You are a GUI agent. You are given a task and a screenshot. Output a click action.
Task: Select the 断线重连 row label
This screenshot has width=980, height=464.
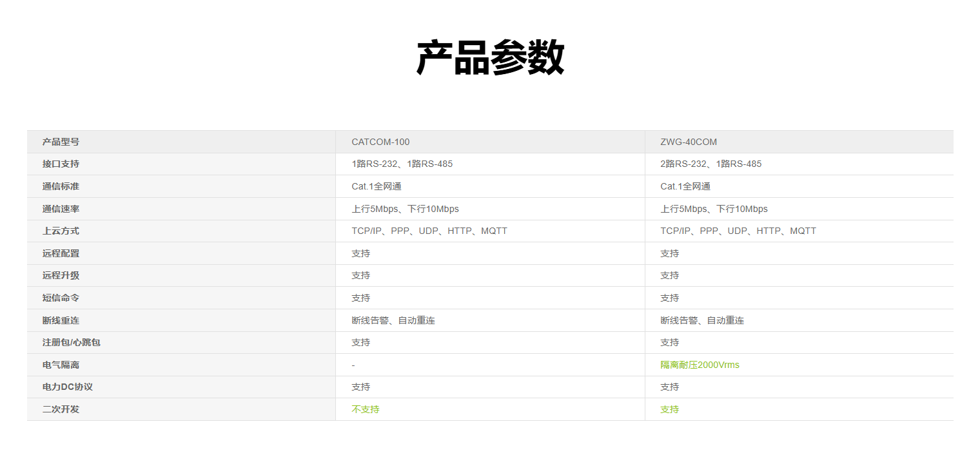pos(61,320)
